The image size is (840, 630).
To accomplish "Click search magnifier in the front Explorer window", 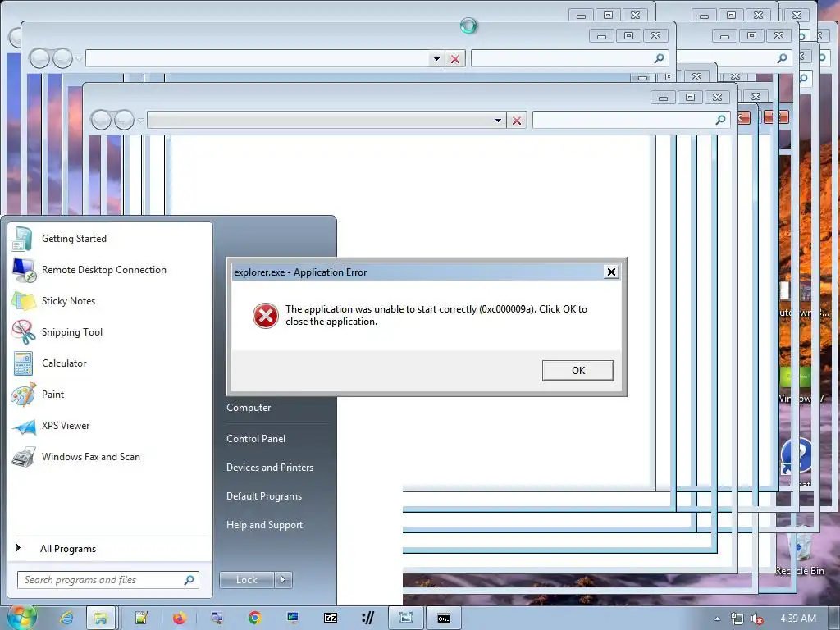I will point(720,120).
